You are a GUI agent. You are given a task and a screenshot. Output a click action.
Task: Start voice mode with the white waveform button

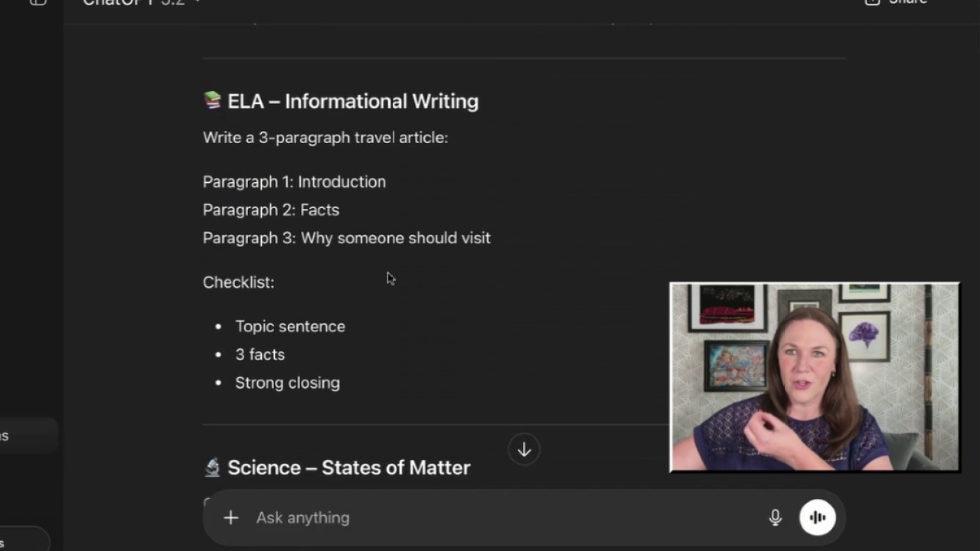point(817,518)
